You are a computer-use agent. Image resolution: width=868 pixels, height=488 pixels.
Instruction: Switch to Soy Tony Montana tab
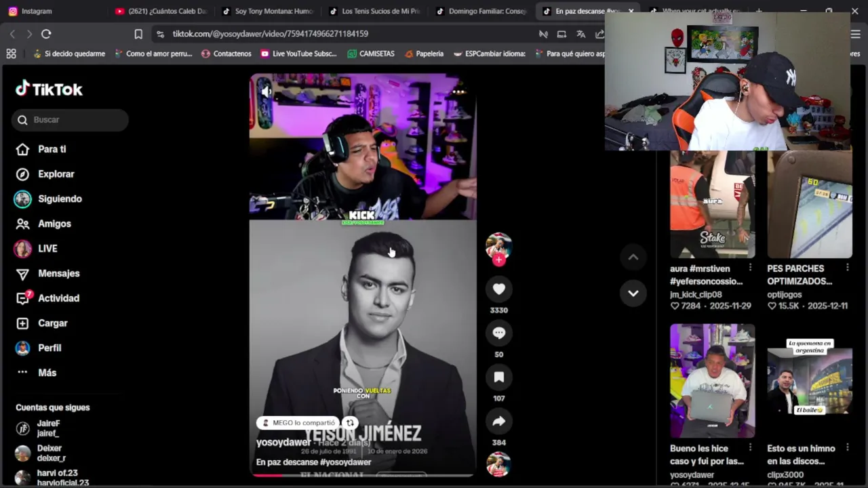coord(267,11)
